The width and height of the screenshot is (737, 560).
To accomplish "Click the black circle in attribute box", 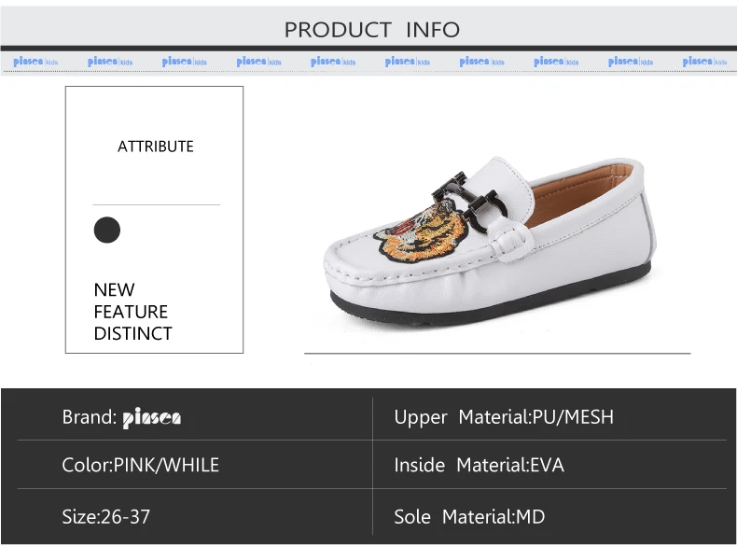I will (x=107, y=230).
